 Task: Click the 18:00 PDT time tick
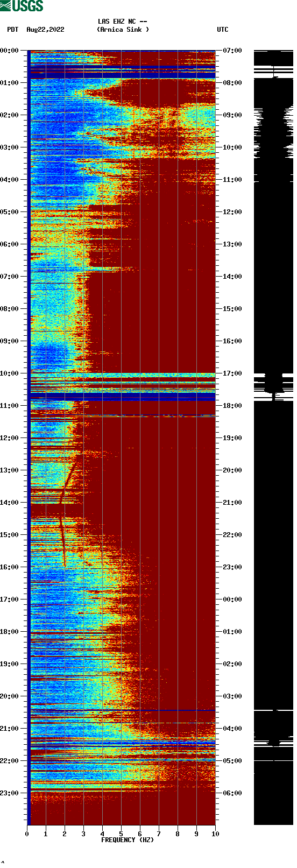(x=10, y=632)
